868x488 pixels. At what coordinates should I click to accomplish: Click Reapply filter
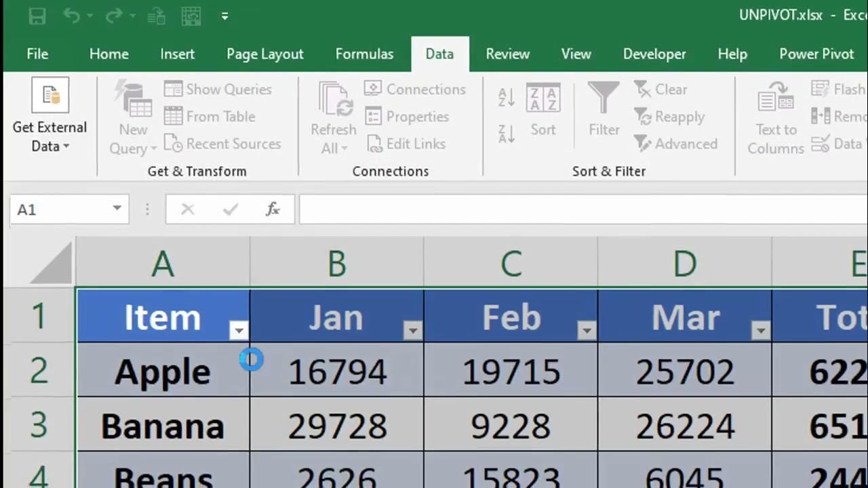coord(669,117)
